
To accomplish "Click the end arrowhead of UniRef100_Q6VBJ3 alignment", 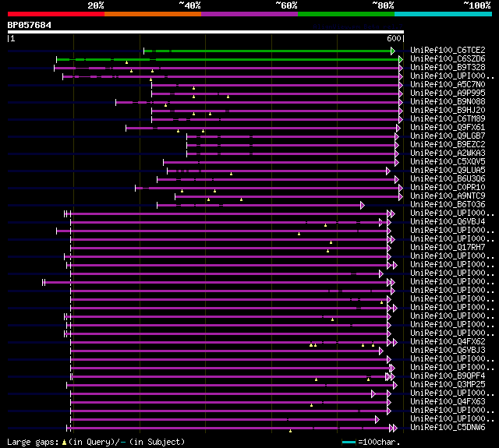I will [x=381, y=351].
